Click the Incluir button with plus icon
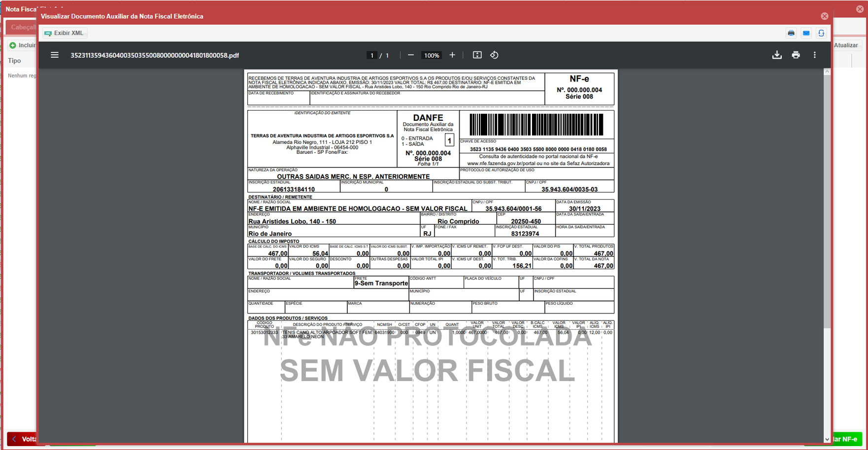Viewport: 868px width, 450px height. pos(23,45)
